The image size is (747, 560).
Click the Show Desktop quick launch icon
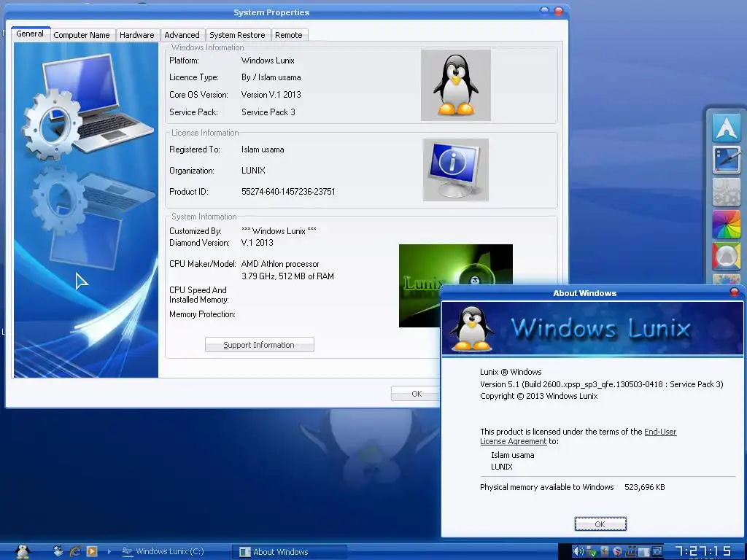pyautogui.click(x=58, y=551)
